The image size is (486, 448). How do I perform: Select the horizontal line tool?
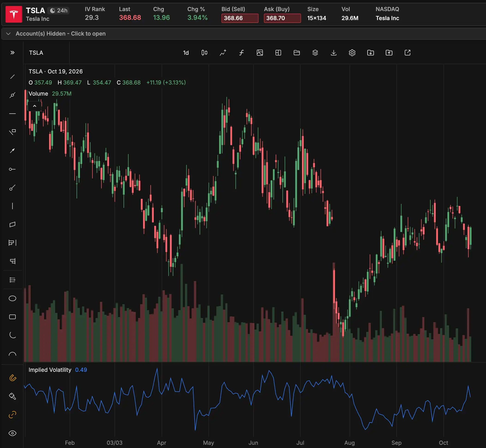click(x=12, y=113)
